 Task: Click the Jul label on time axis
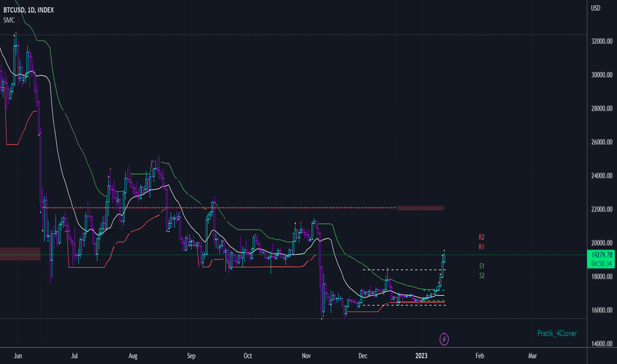coord(74,356)
